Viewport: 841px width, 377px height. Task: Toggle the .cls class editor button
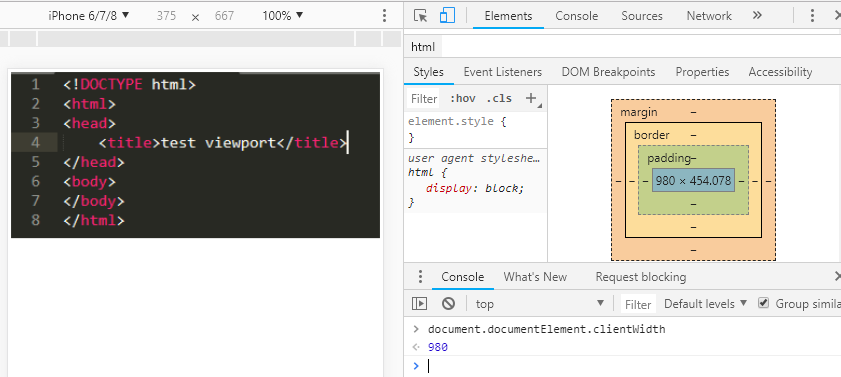click(x=499, y=98)
